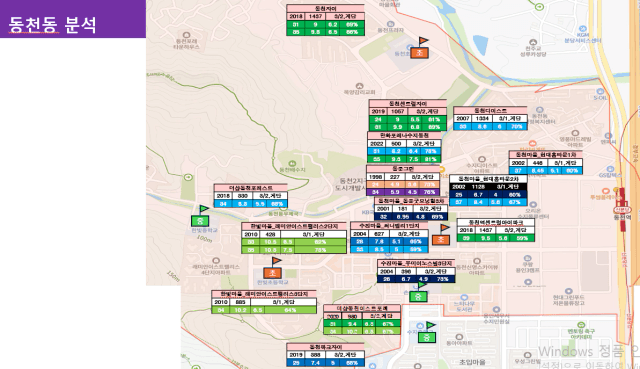Click the 2022 year cell under 한화포레나수지동천
This screenshot has height=369, width=640.
click(x=377, y=144)
